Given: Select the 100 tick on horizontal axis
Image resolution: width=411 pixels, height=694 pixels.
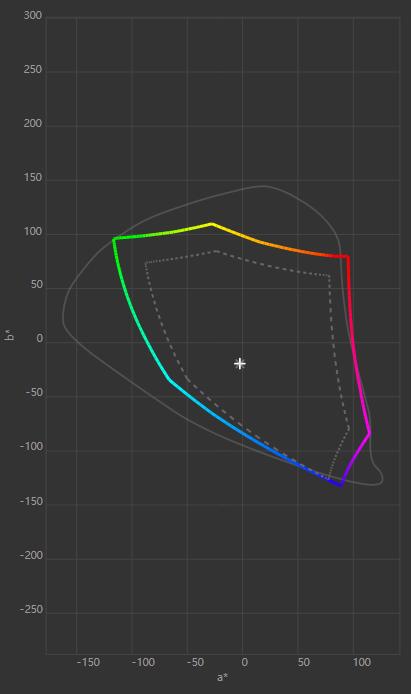Looking at the screenshot, I should coord(361,663).
